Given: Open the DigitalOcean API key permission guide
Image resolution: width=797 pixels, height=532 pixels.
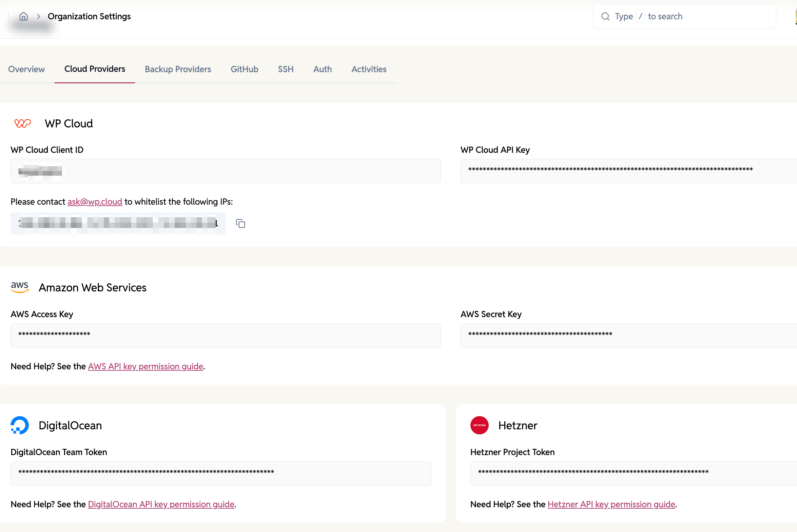Looking at the screenshot, I should tap(161, 504).
